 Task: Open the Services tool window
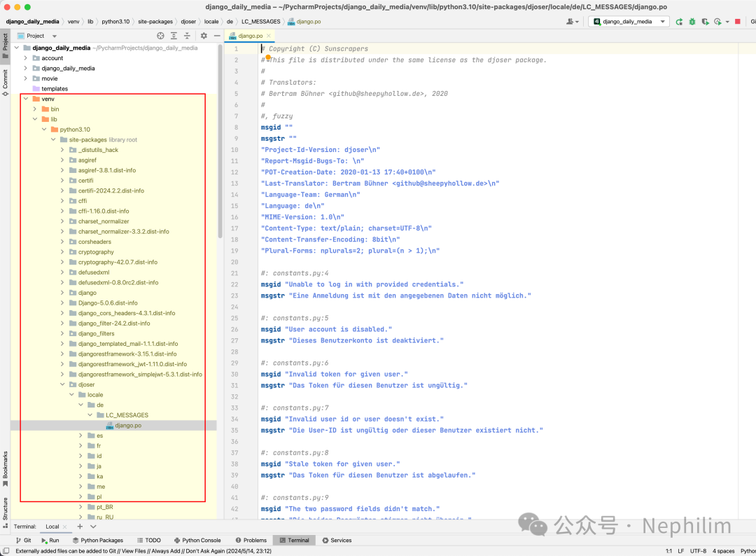pos(337,540)
